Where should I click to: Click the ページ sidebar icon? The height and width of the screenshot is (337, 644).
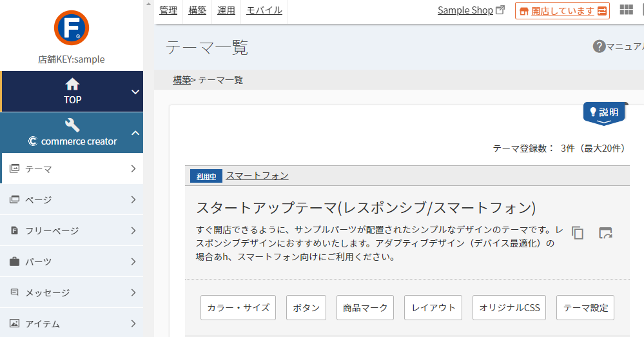14,199
